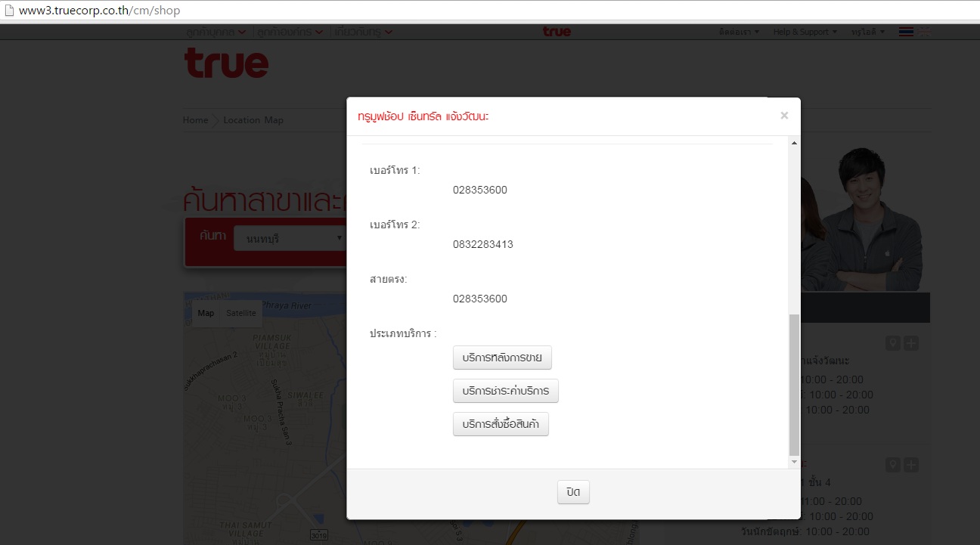Click map pin icon for the ชั้น 4 branch
Image resolution: width=980 pixels, height=545 pixels.
pyautogui.click(x=893, y=465)
